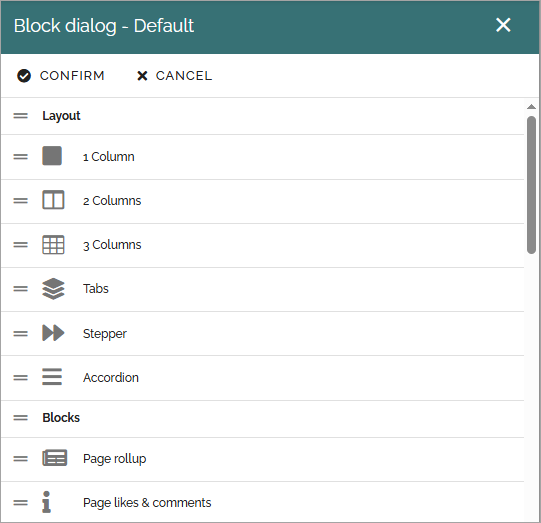Click the Stepper fast-forward icon

pyautogui.click(x=53, y=333)
